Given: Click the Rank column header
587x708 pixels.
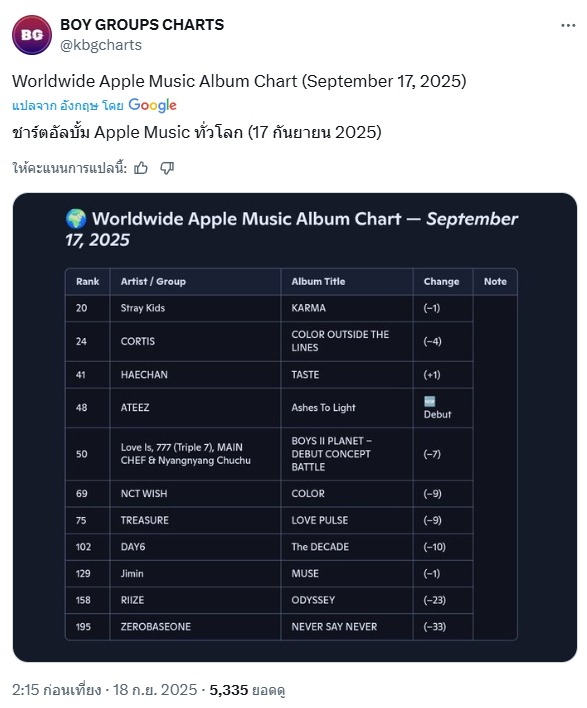Looking at the screenshot, I should click(x=88, y=282).
